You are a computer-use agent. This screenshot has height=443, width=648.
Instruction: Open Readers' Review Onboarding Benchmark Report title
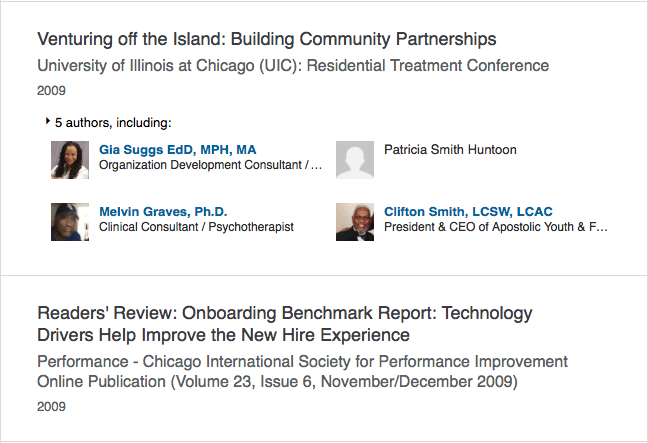285,324
